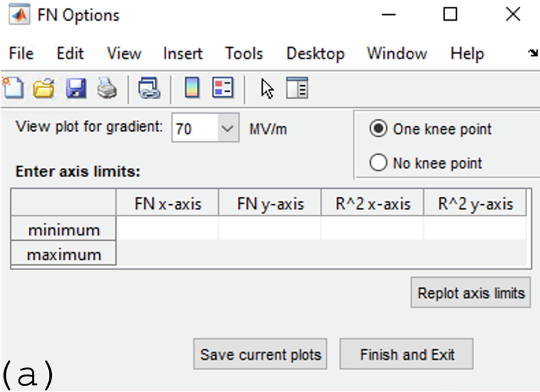Click the Save Figure floppy icon
Viewport: 540px width, 392px height.
tap(76, 88)
